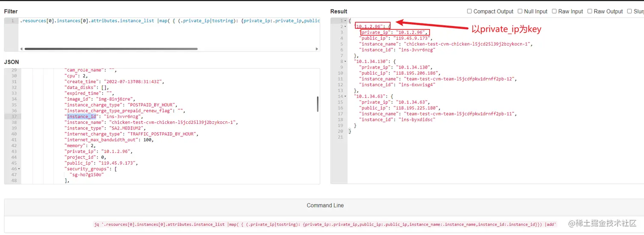Click the "instance_type": "SA2.MEDIUM2" line
Screen dimensions: 644x235
pyautogui.click(x=105, y=128)
